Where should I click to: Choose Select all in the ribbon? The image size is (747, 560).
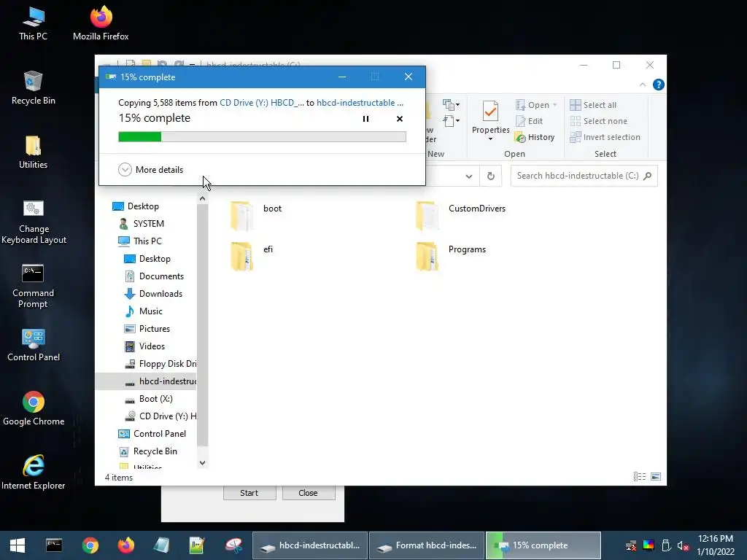click(593, 105)
